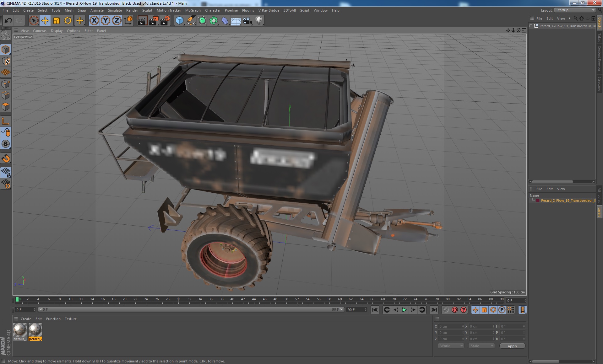Screen dimensions: 603x364
Task: Click the timeline preview range slider
Action: coord(191,309)
